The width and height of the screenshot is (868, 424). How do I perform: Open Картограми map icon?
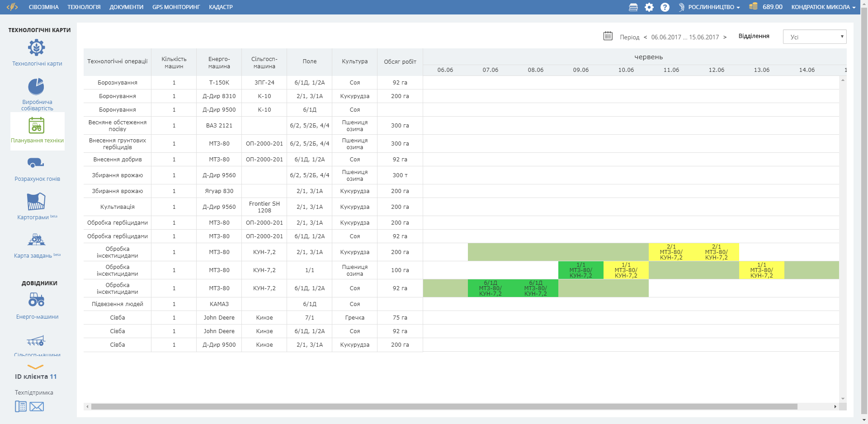(x=36, y=202)
